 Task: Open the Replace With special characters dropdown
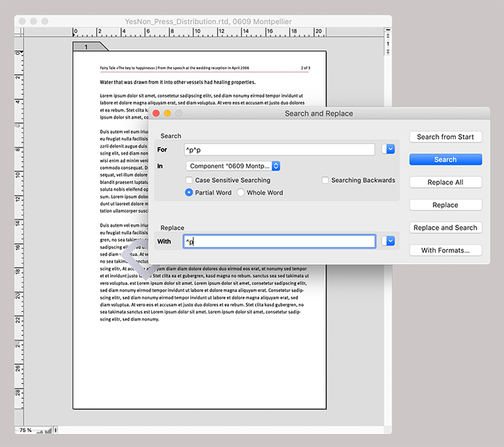[390, 241]
